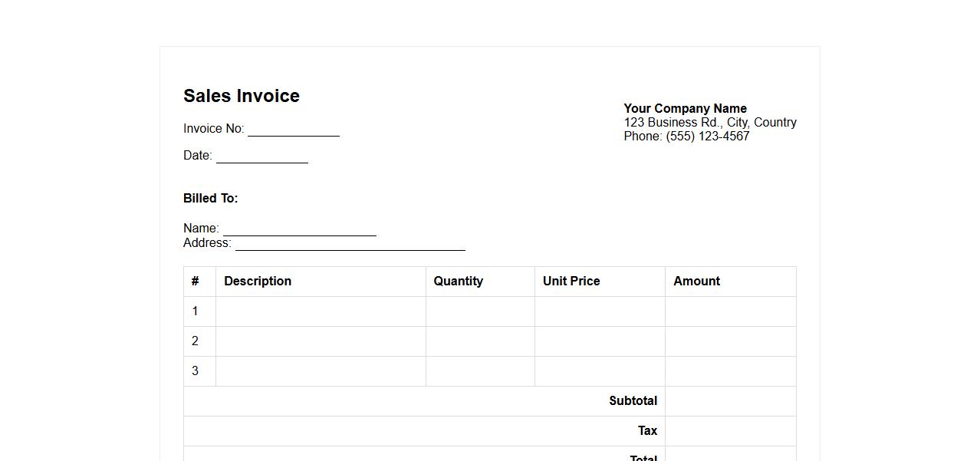Click the Name blank line under Billed To
This screenshot has width=980, height=461.
tap(299, 229)
